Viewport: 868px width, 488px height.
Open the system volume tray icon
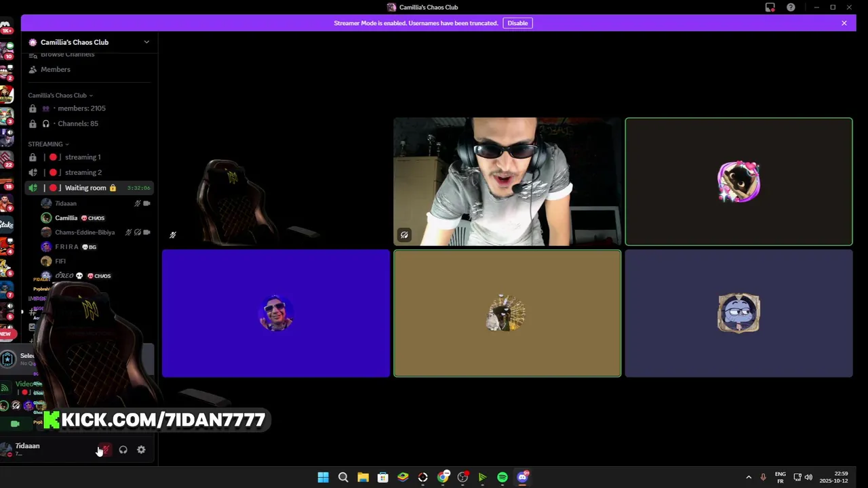808,477
